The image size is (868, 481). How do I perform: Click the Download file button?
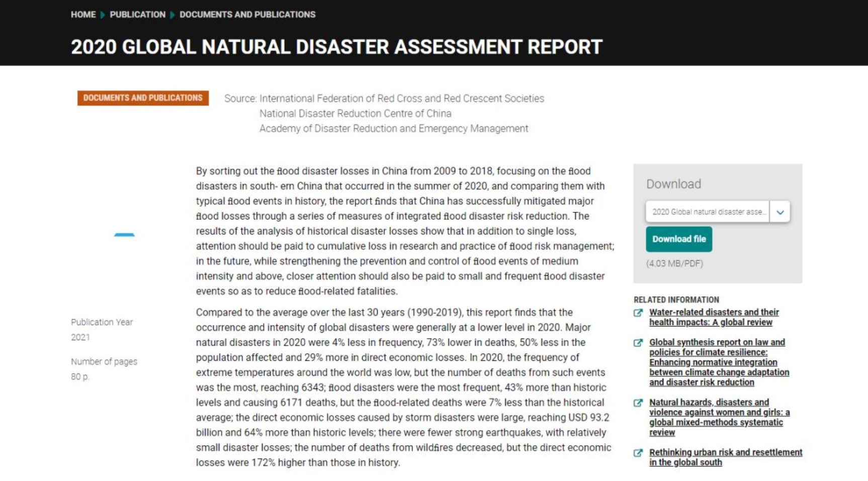click(679, 239)
